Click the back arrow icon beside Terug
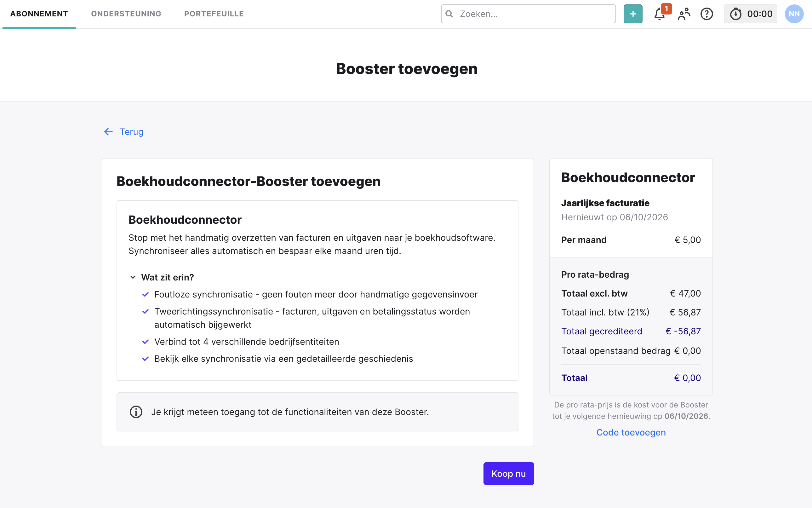This screenshot has height=508, width=812. 108,132
